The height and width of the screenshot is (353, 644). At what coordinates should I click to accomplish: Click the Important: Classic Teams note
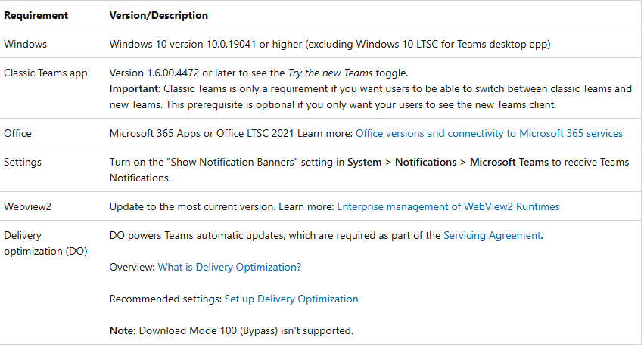point(371,97)
